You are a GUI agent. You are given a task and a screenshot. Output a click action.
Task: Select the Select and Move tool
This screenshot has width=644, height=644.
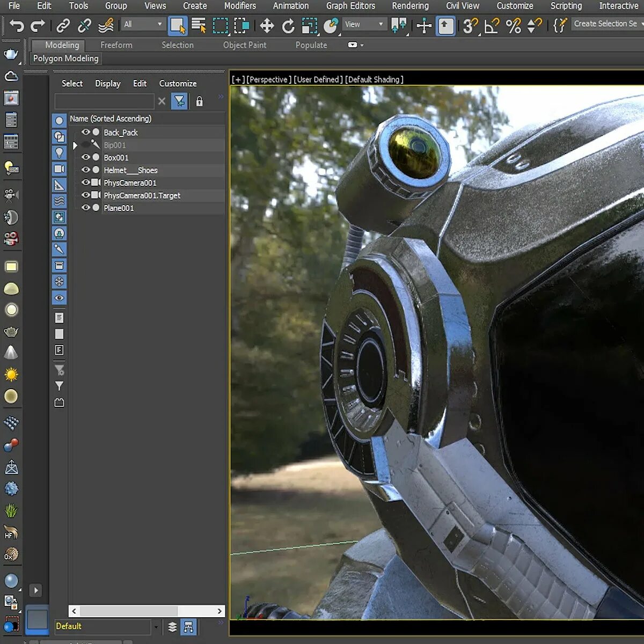point(267,25)
